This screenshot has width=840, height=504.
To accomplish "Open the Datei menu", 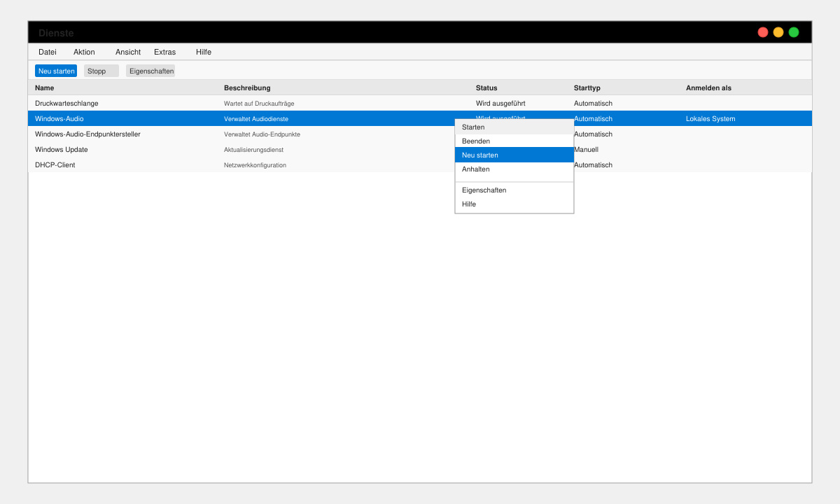I will (x=48, y=52).
